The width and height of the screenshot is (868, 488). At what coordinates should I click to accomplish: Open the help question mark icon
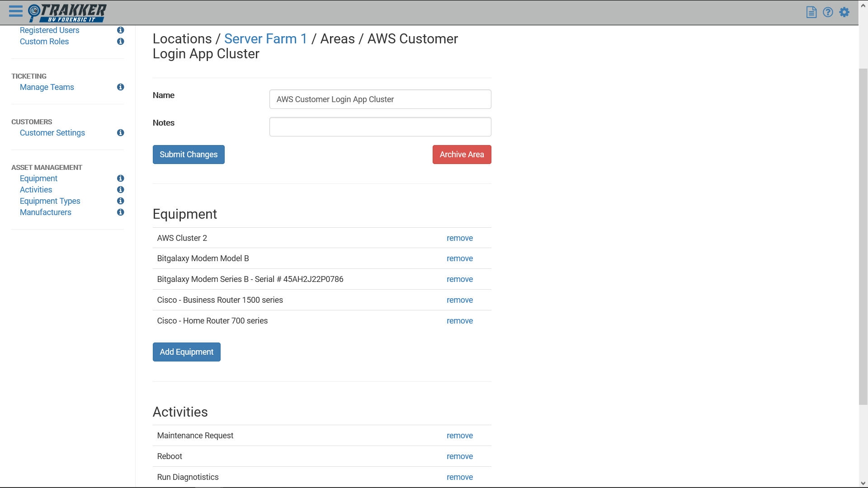pos(828,12)
